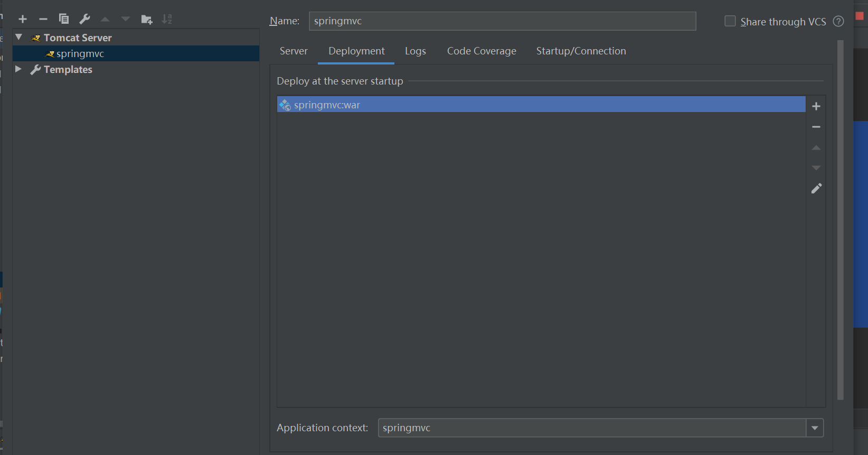Move deployment artifact down
Image resolution: width=868 pixels, height=455 pixels.
coord(816,168)
